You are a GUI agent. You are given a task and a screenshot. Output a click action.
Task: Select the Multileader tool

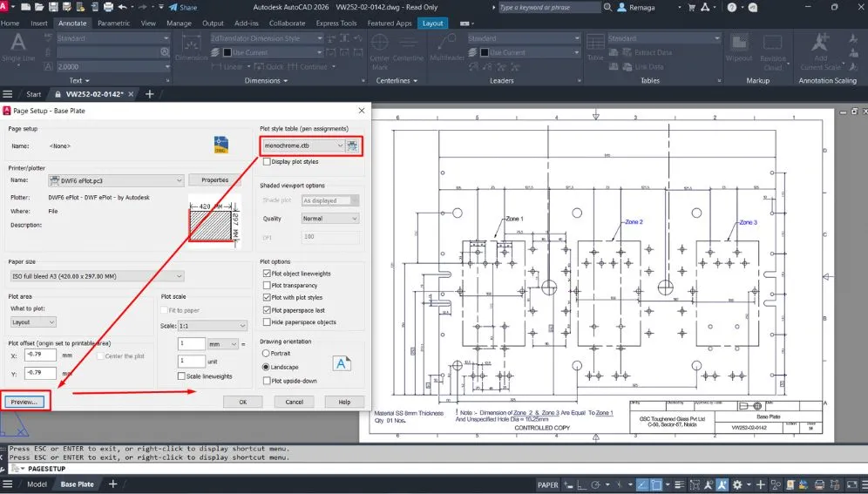pyautogui.click(x=447, y=48)
